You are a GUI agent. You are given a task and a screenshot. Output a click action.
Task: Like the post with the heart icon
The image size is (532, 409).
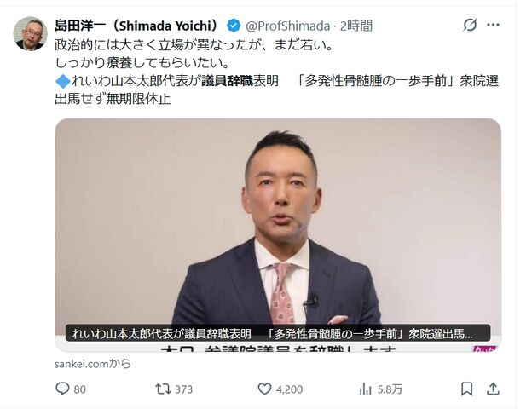[x=264, y=389]
